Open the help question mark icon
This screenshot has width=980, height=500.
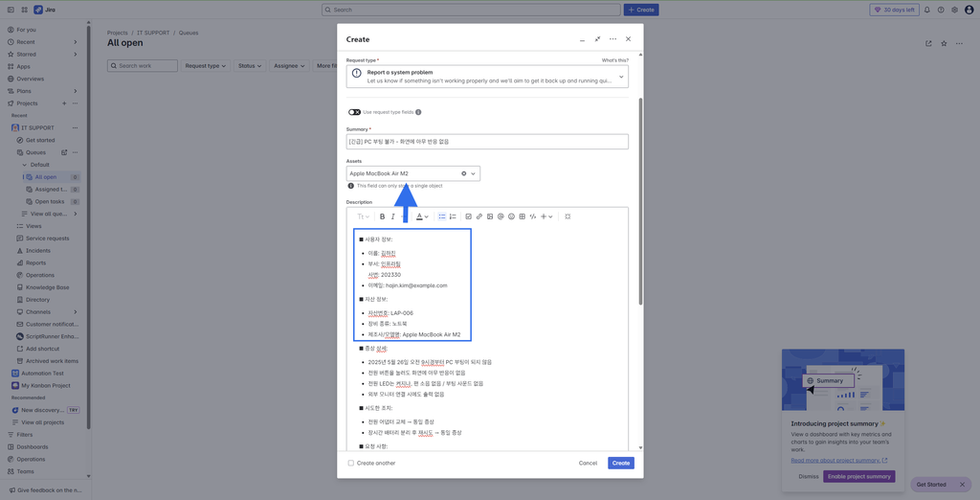(941, 10)
